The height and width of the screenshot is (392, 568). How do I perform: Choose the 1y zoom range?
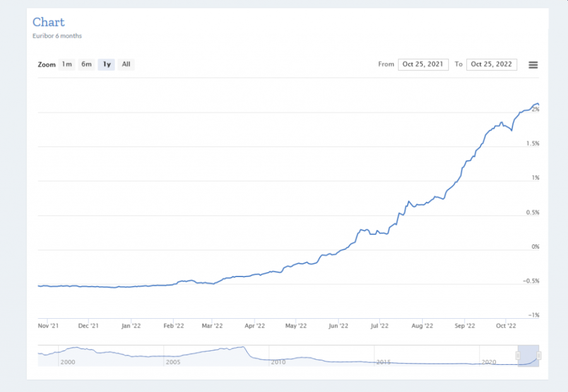coord(107,64)
